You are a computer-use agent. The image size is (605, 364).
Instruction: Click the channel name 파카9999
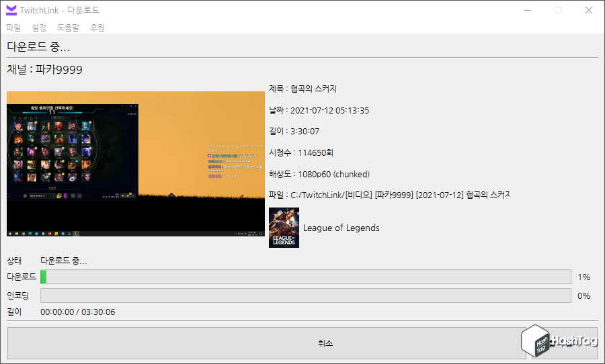[59, 70]
